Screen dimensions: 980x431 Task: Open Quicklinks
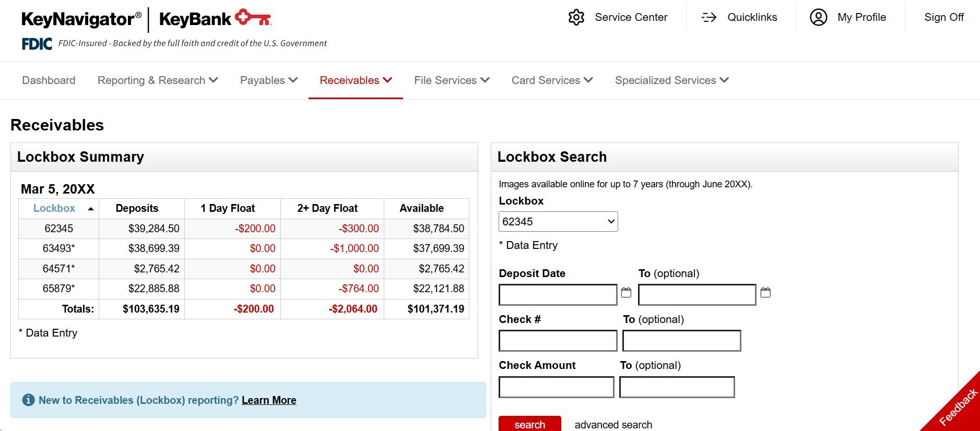point(752,17)
